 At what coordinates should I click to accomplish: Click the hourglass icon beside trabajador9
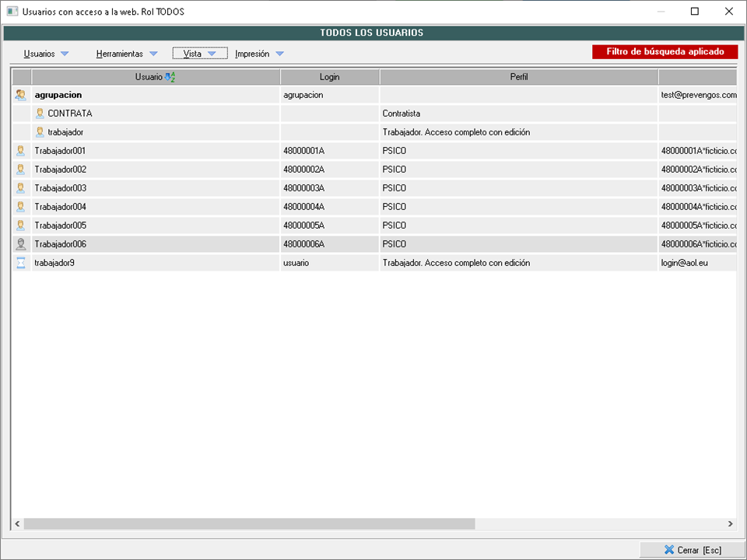(x=21, y=263)
